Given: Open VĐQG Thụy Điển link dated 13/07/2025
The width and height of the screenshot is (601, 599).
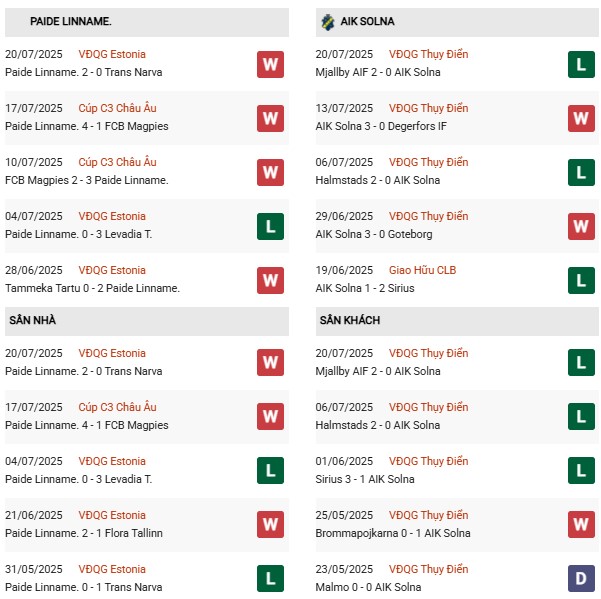Looking at the screenshot, I should 430,108.
